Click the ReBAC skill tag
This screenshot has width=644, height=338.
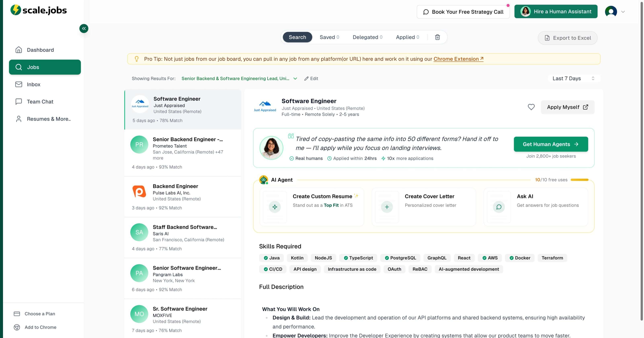420,269
